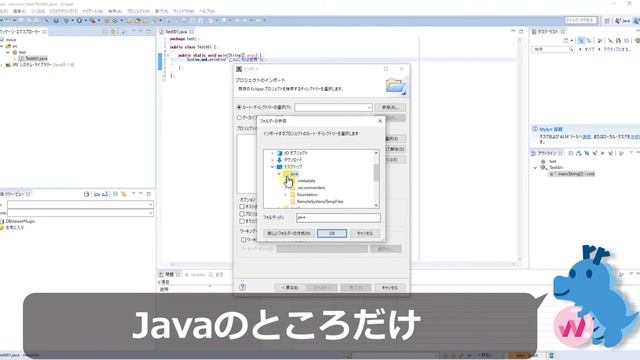
Task: Click Collapse All in Package Explorer
Action: (x=105, y=31)
